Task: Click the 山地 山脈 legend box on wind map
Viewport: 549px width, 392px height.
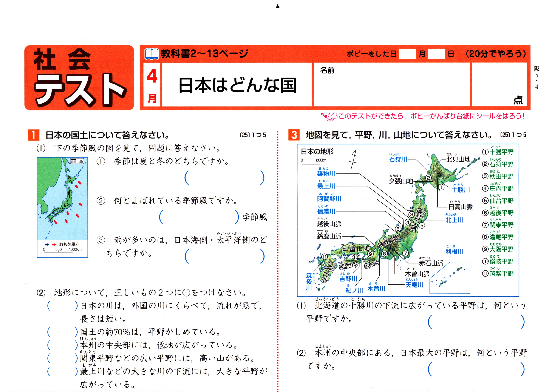Action: pyautogui.click(x=77, y=161)
